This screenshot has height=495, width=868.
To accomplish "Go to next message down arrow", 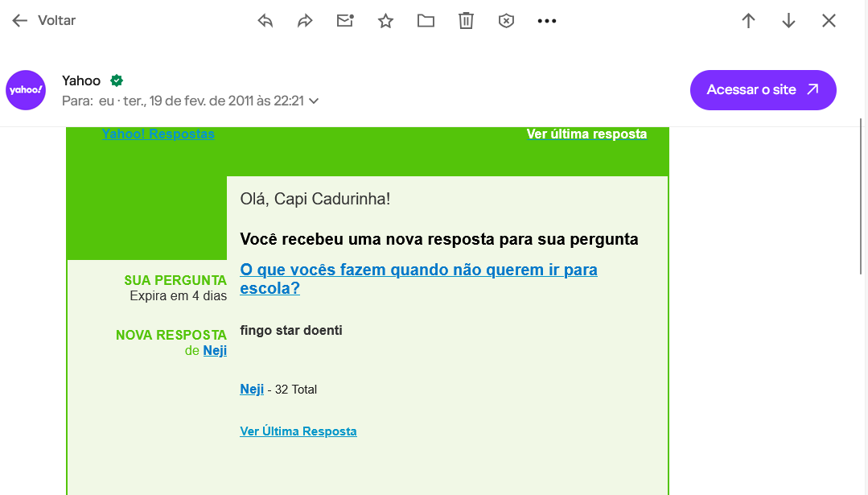I will tap(789, 21).
